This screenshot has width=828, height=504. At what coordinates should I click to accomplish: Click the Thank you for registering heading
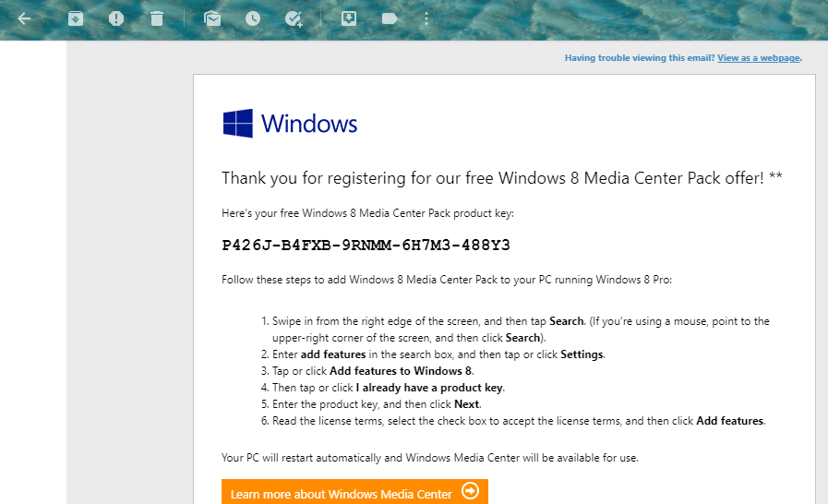tap(501, 178)
